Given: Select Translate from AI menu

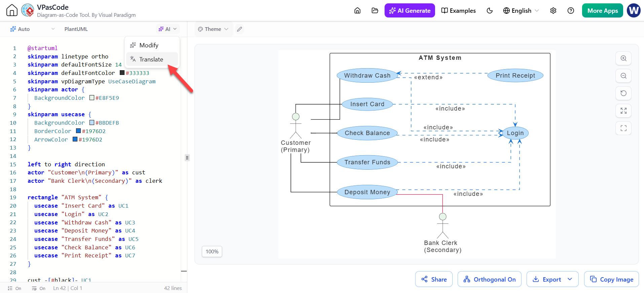Looking at the screenshot, I should tap(152, 59).
